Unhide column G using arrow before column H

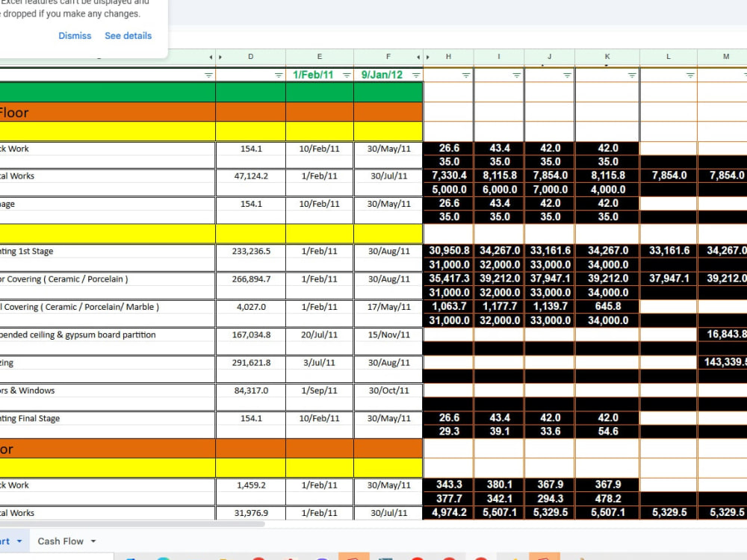pos(428,57)
